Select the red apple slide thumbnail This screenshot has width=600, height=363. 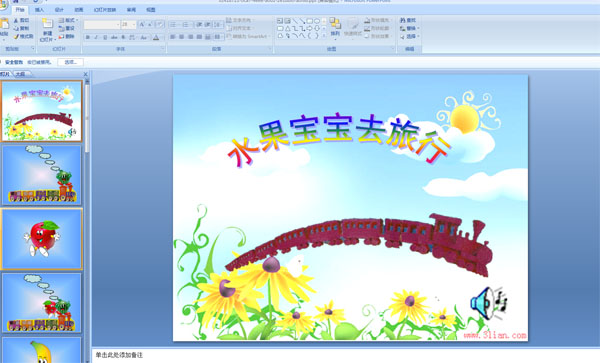click(42, 239)
